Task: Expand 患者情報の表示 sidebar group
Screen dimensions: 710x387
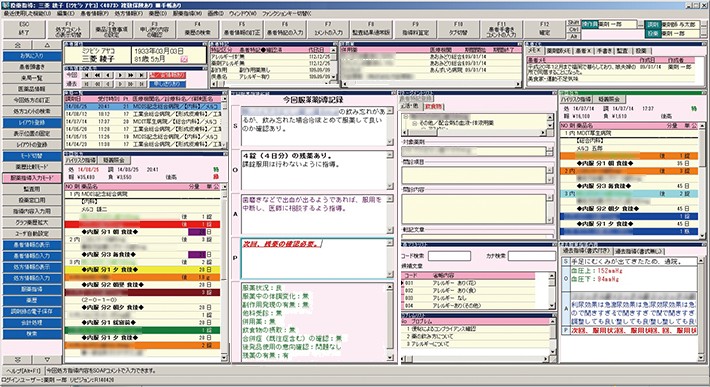Action: pyautogui.click(x=32, y=245)
